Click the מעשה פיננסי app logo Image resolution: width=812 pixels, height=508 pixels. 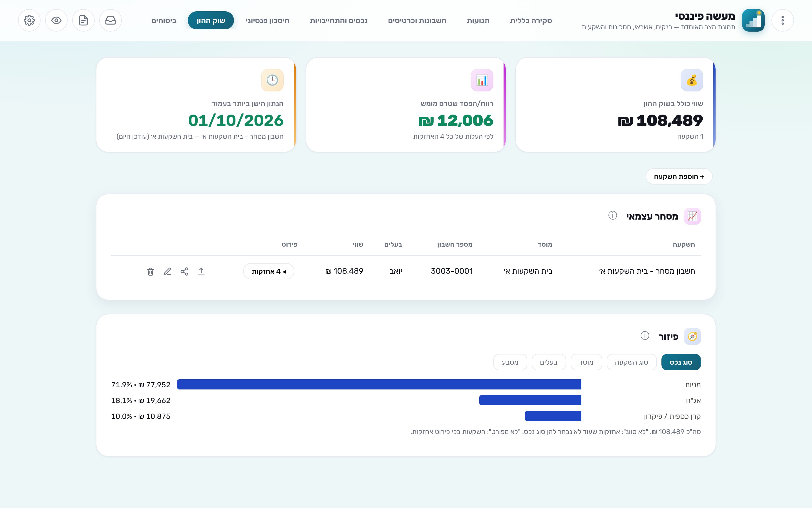tap(753, 21)
